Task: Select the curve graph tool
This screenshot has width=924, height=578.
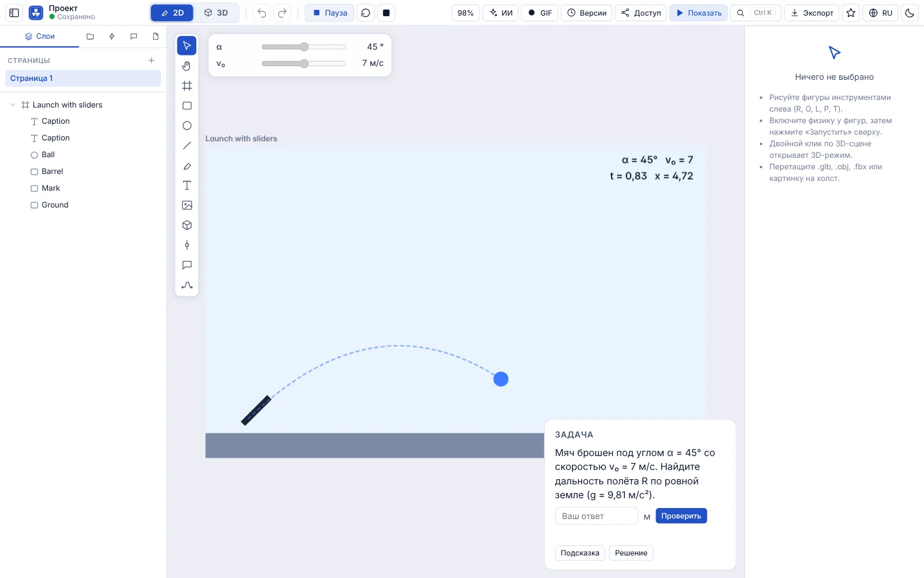Action: (x=187, y=286)
